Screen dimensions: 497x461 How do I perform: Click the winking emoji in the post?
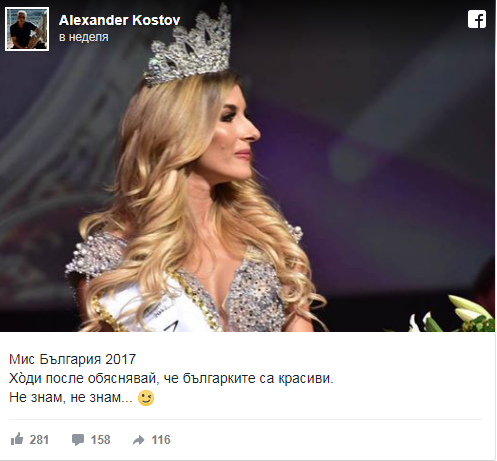click(x=146, y=398)
